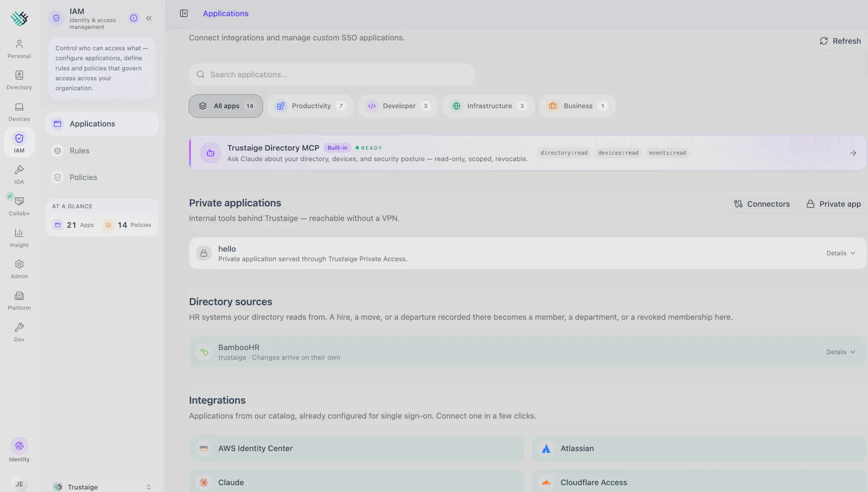Click the BambooHR logo icon
Image resolution: width=868 pixels, height=492 pixels.
pyautogui.click(x=203, y=352)
